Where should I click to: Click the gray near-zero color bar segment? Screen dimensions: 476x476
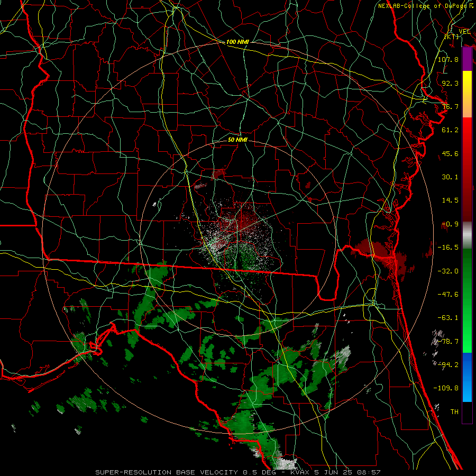click(467, 235)
